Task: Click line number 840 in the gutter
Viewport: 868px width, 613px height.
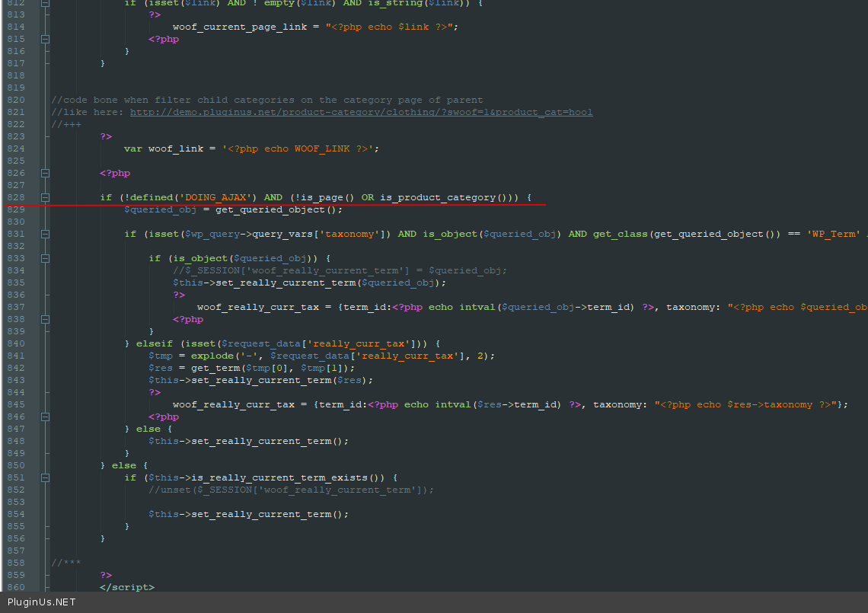Action: click(16, 343)
